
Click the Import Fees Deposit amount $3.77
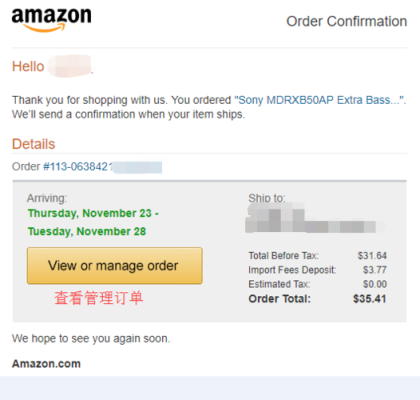[x=375, y=270]
